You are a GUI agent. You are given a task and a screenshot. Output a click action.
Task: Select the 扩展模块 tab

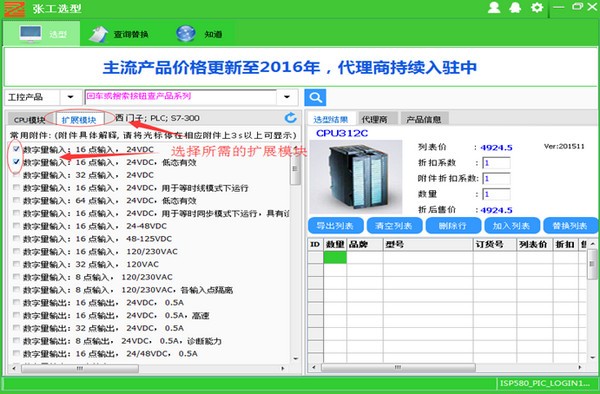(x=79, y=120)
